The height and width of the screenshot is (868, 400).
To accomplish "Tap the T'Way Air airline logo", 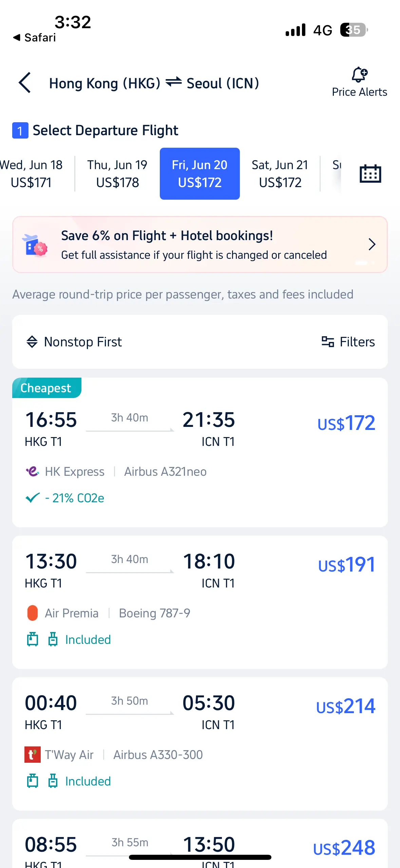I will 33,755.
